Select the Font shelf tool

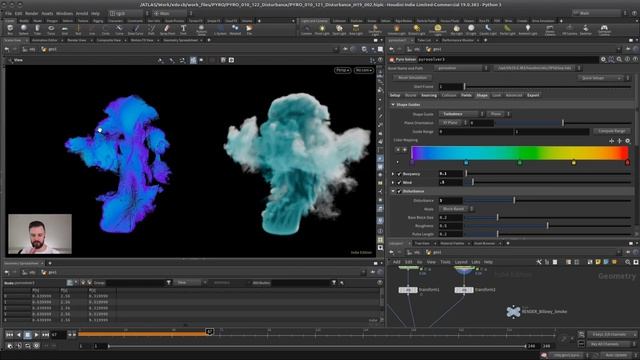(183, 30)
